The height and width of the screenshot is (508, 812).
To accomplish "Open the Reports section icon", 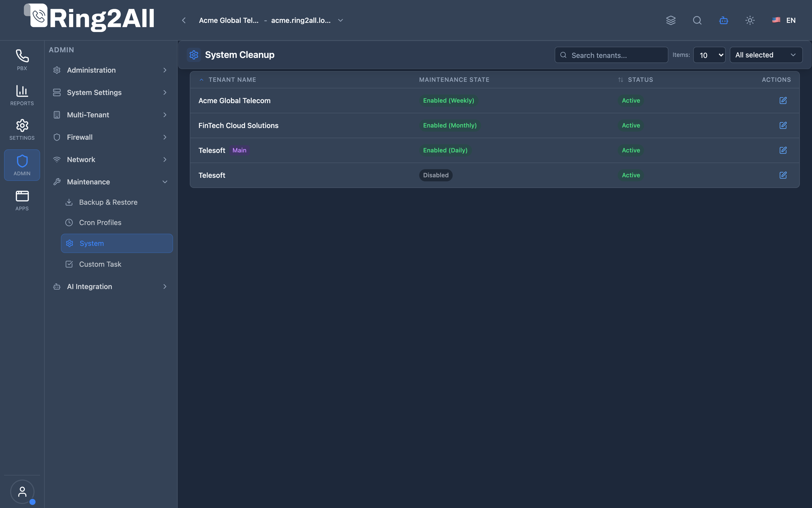I will [x=22, y=95].
